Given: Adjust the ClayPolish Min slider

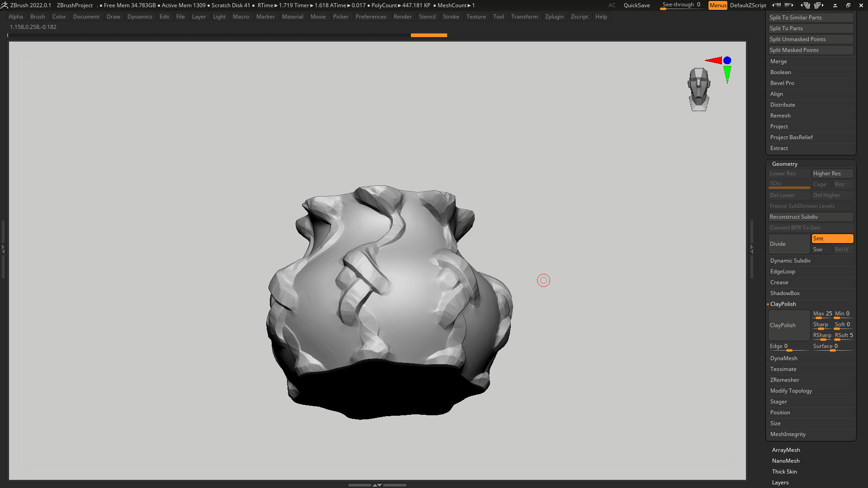Looking at the screenshot, I should 844,314.
